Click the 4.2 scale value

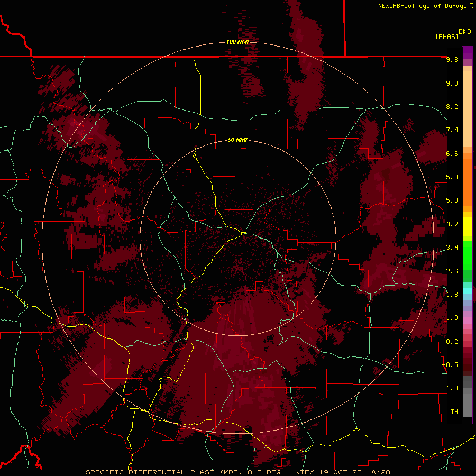click(x=452, y=224)
